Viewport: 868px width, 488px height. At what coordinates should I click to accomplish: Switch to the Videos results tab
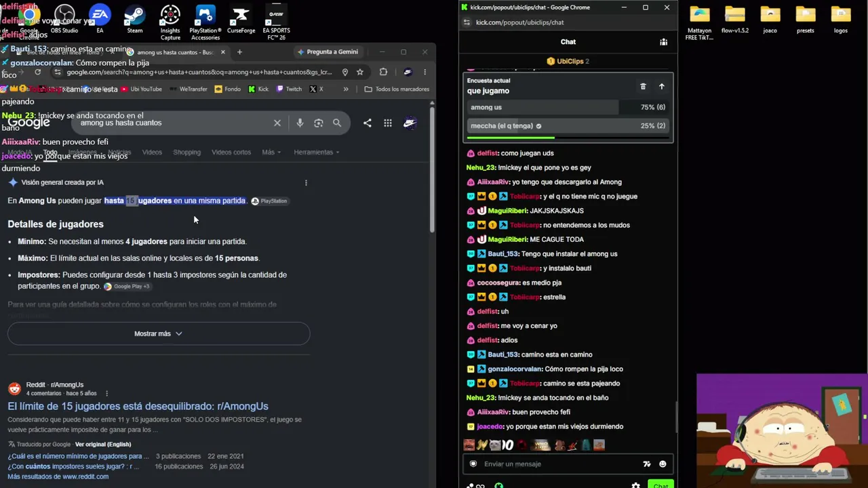(152, 152)
